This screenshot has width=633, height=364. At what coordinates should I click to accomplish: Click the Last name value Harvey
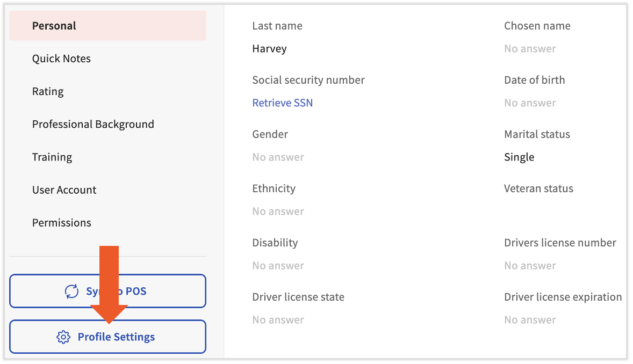pos(269,48)
